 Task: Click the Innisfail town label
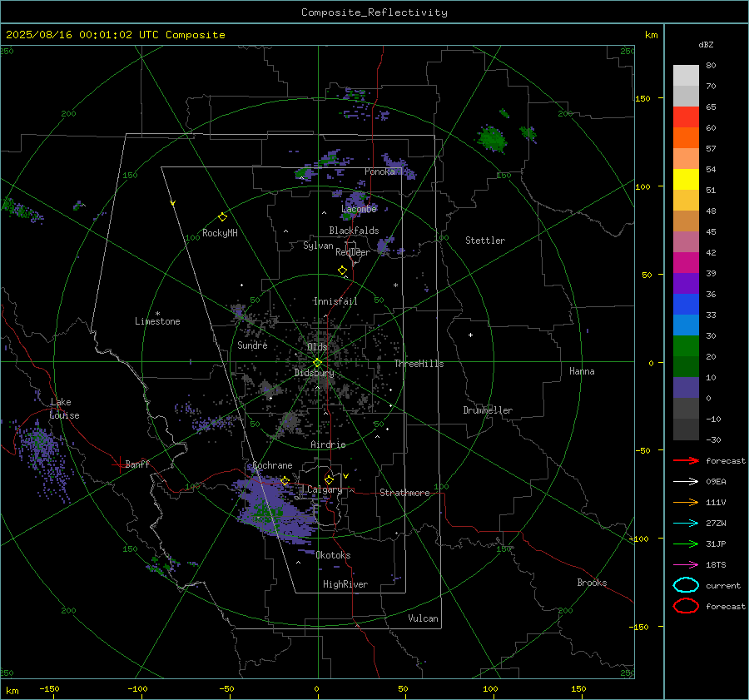tap(335, 301)
